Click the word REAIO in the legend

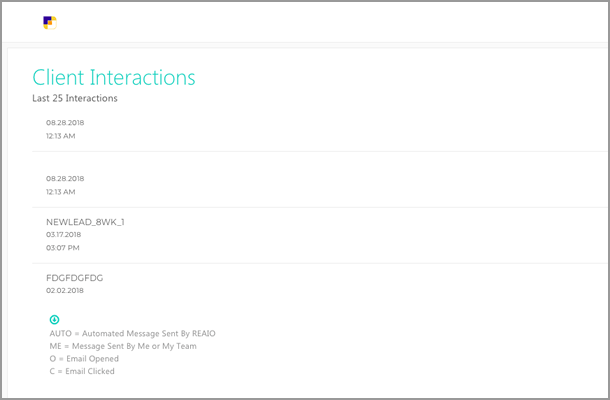203,333
